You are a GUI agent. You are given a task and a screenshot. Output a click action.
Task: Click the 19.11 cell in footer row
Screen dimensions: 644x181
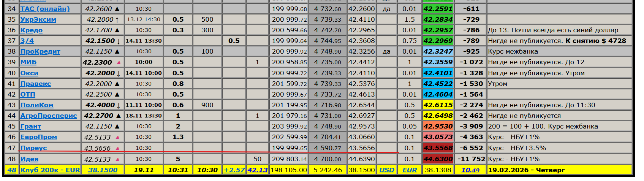pyautogui.click(x=144, y=170)
